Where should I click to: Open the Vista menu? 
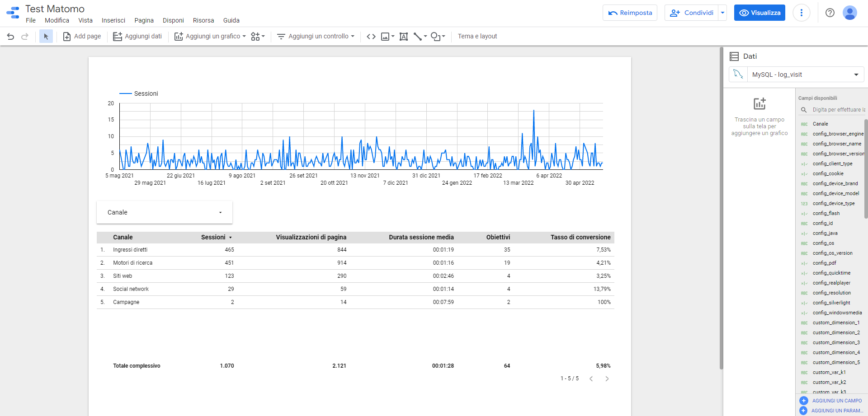pos(85,20)
